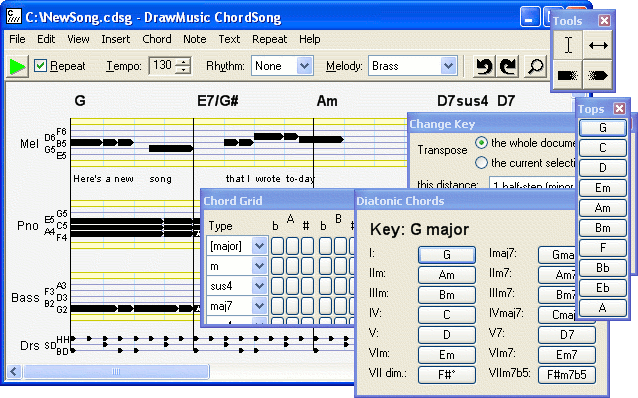Select 'the current selection' transpose option

[x=481, y=163]
